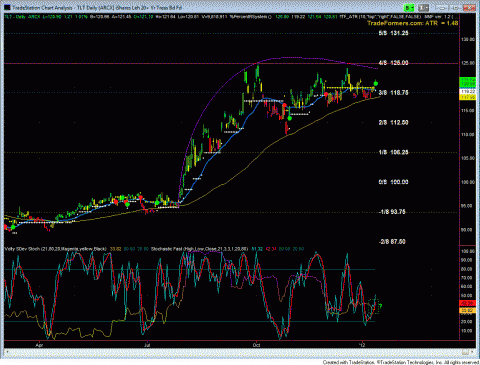Click the Stochastic Fast indicator label
This screenshot has height=365, width=480.
(x=199, y=249)
